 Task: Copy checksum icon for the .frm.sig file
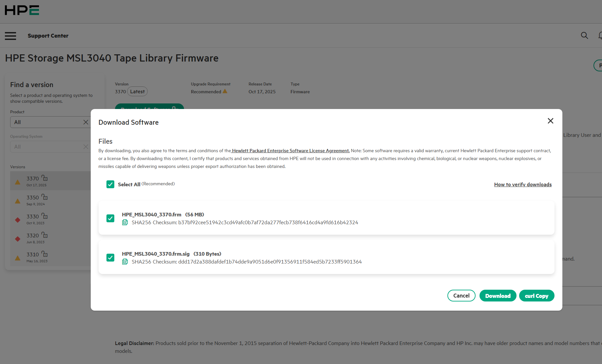coord(125,262)
